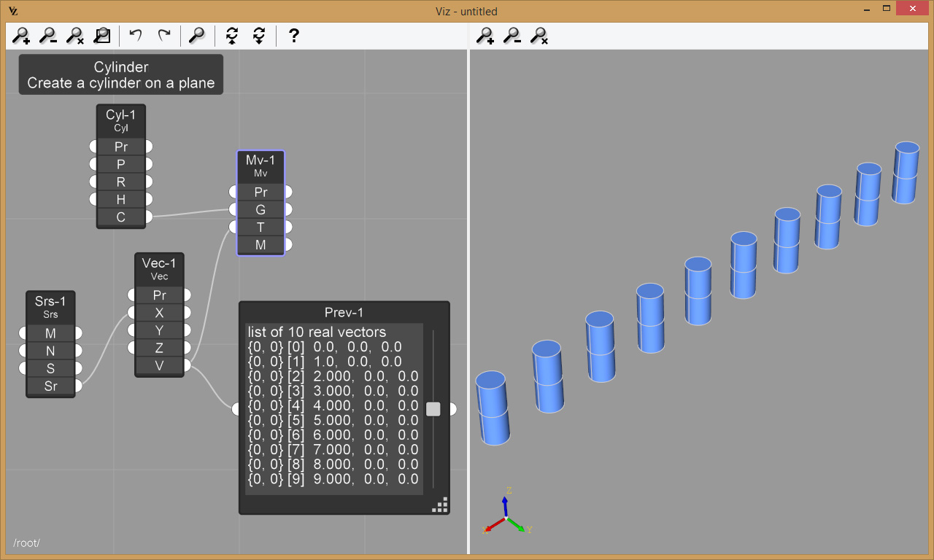This screenshot has width=934, height=560.
Task: Click the V output port of Vec-1
Action: tap(187, 365)
